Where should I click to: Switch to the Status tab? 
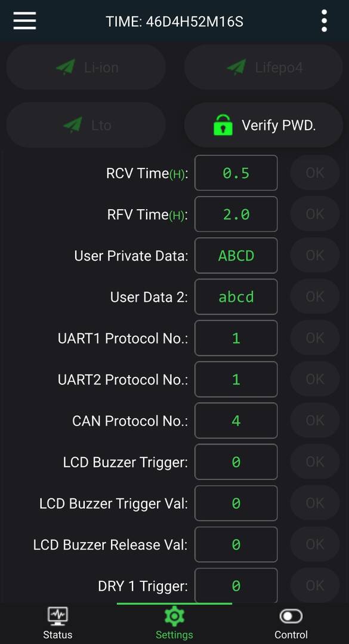pyautogui.click(x=58, y=624)
